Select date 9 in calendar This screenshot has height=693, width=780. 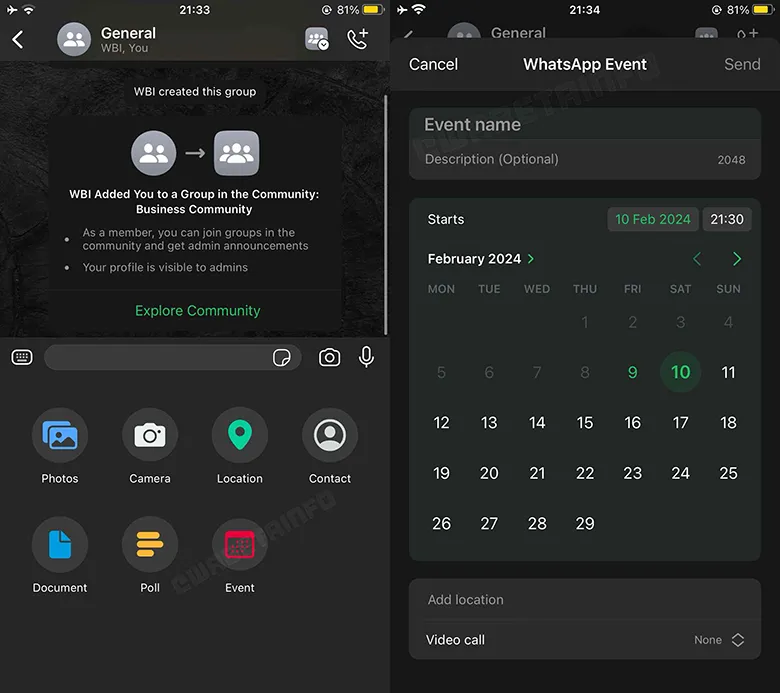coord(632,372)
